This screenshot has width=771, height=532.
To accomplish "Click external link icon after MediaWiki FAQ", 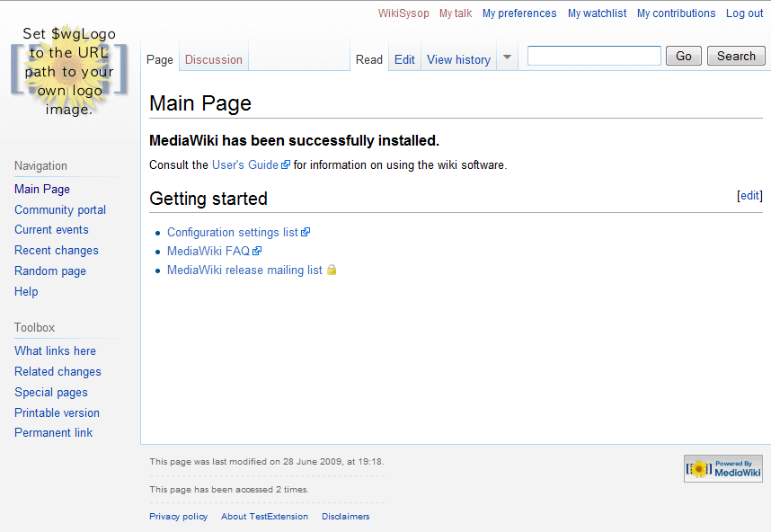I will point(258,251).
